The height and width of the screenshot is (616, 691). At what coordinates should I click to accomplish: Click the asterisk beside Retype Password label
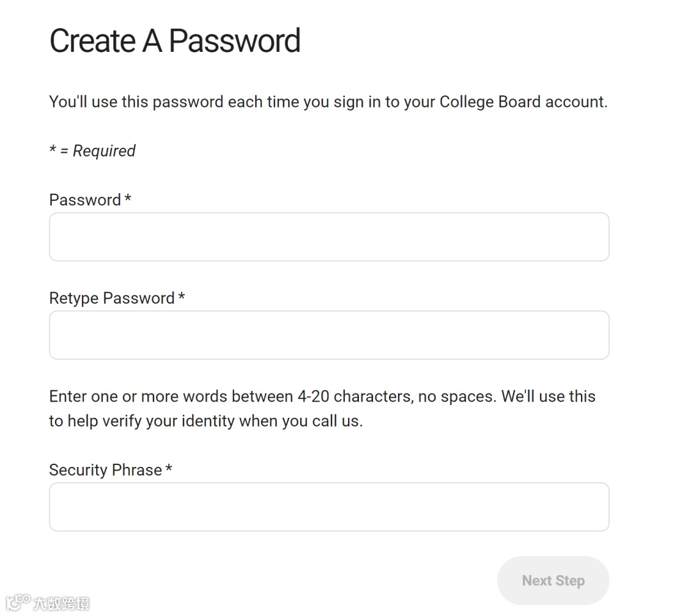[x=182, y=297]
